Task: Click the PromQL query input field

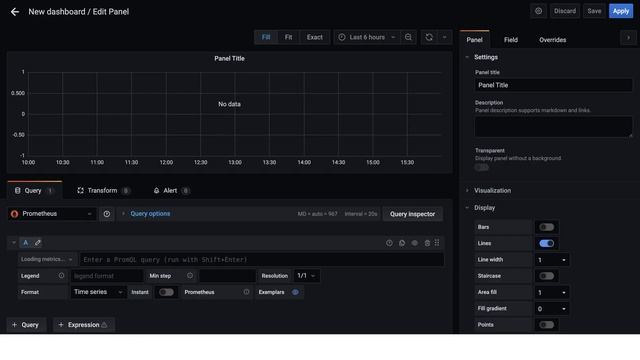Action: (x=262, y=260)
